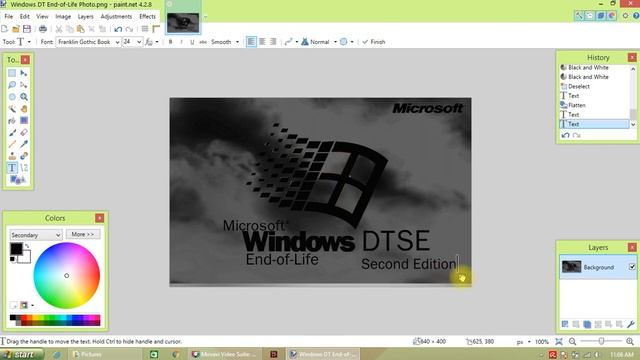The height and width of the screenshot is (360, 640).
Task: Open the font size 24 dropdown
Action: (x=139, y=42)
